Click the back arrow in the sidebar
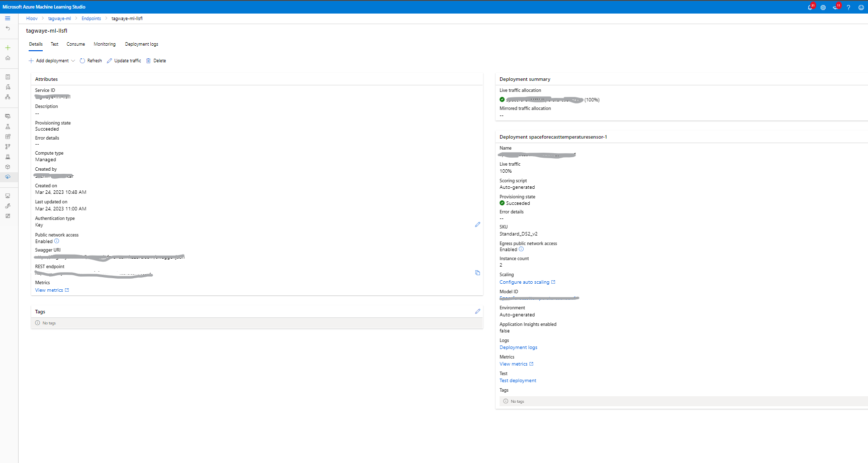868x463 pixels. tap(8, 28)
